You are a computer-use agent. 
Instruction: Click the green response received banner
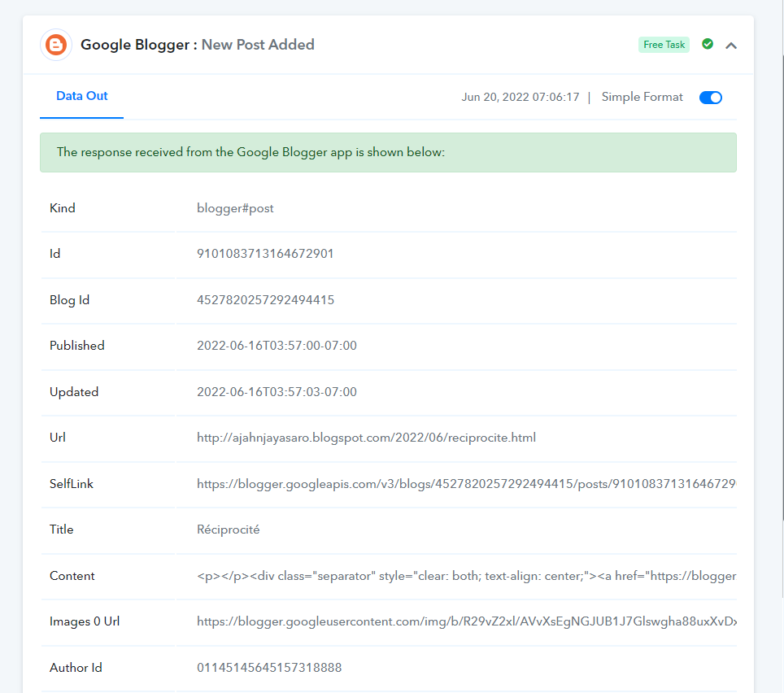pyautogui.click(x=388, y=152)
